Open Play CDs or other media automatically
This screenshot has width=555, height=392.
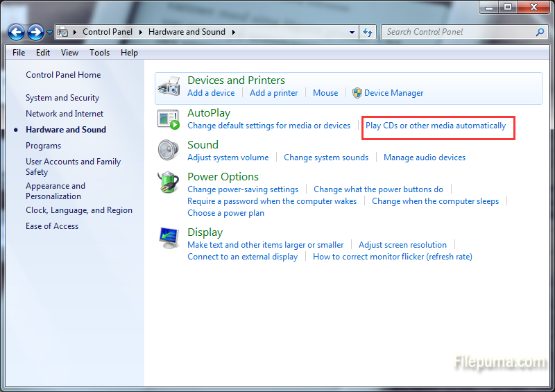coord(436,126)
